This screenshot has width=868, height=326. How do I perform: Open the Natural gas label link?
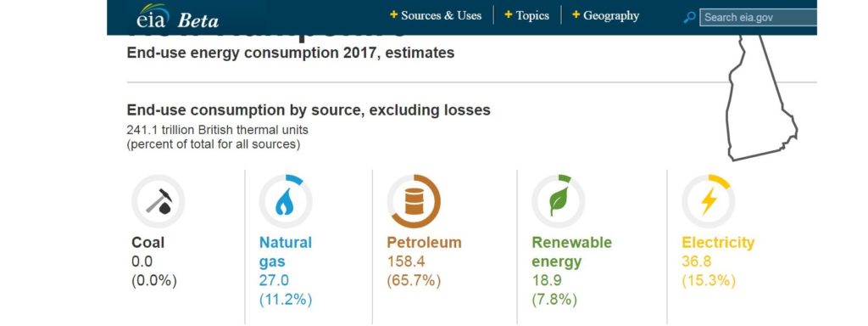coord(286,251)
